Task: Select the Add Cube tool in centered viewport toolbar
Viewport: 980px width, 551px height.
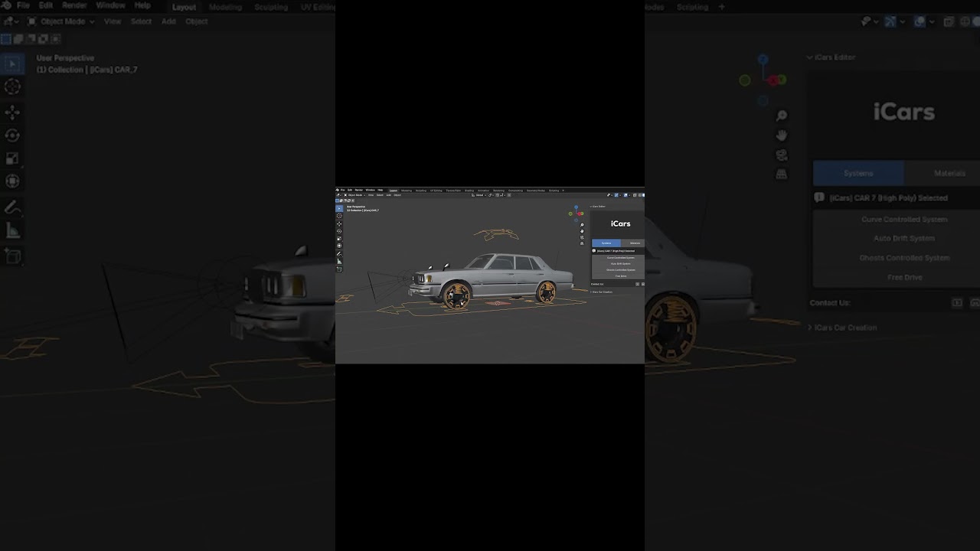Action: pyautogui.click(x=339, y=269)
